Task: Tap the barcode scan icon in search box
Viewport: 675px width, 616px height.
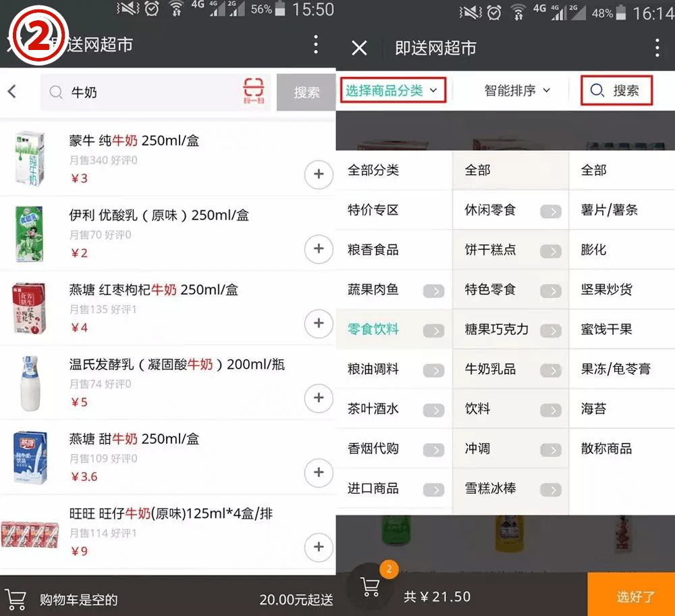Action: click(254, 91)
